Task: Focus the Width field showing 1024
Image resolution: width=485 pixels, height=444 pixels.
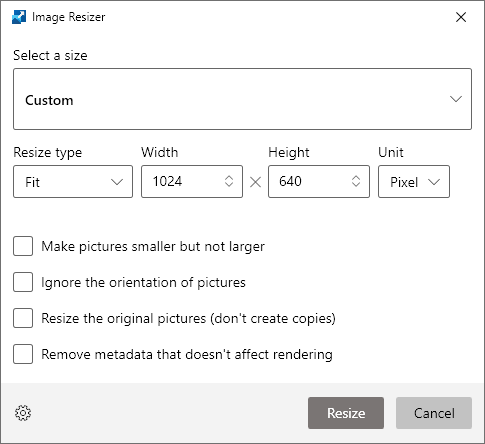Action: point(192,182)
